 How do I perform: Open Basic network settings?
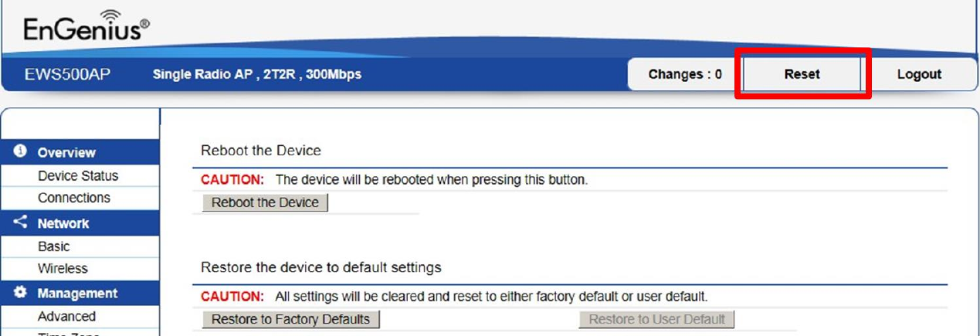[x=53, y=246]
